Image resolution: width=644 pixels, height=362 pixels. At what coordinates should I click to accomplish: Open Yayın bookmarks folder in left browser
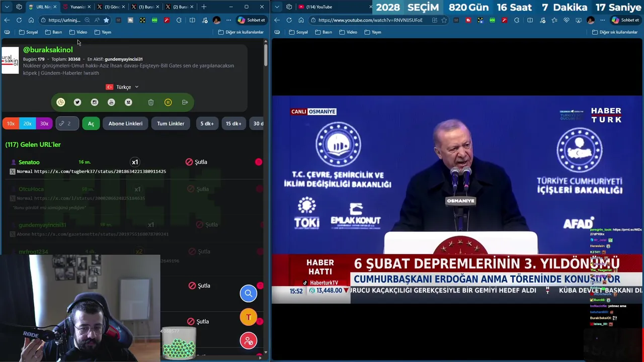click(103, 32)
